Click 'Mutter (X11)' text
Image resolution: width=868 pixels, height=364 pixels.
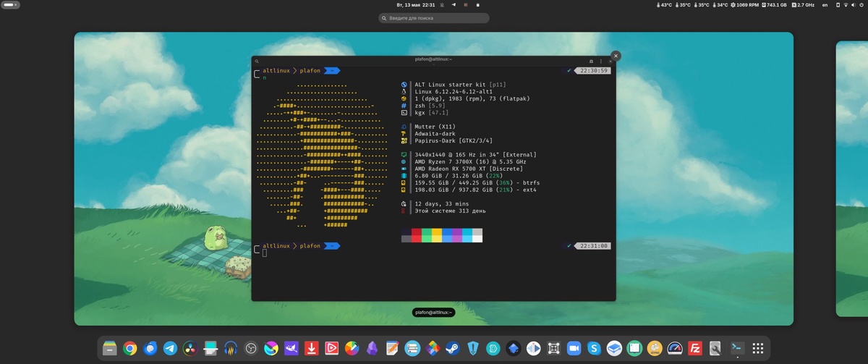click(x=435, y=127)
